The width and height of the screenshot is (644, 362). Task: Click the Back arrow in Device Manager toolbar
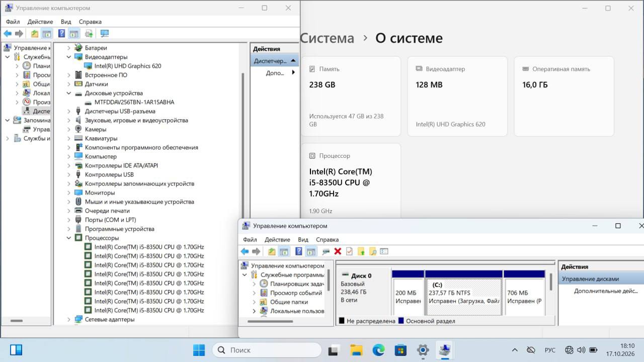coord(8,34)
